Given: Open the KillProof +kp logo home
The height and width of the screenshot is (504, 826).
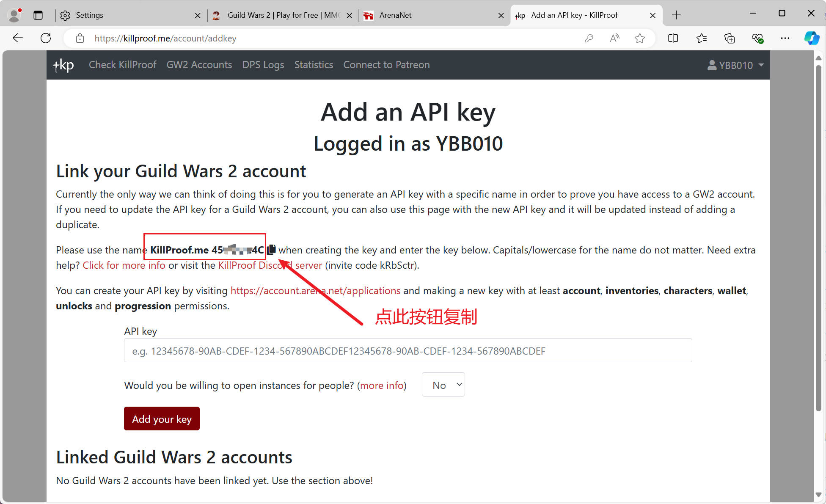Looking at the screenshot, I should click(63, 65).
